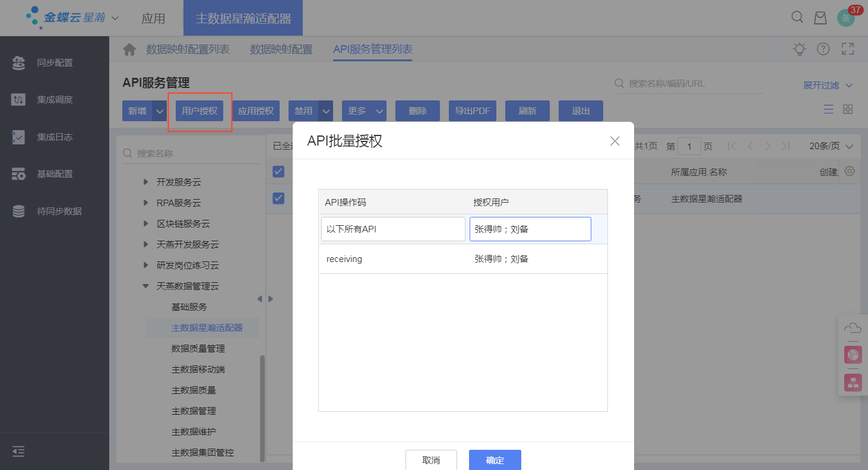This screenshot has height=470, width=868.
Task: Open 同步配置 in sidebar menu
Action: (x=55, y=62)
